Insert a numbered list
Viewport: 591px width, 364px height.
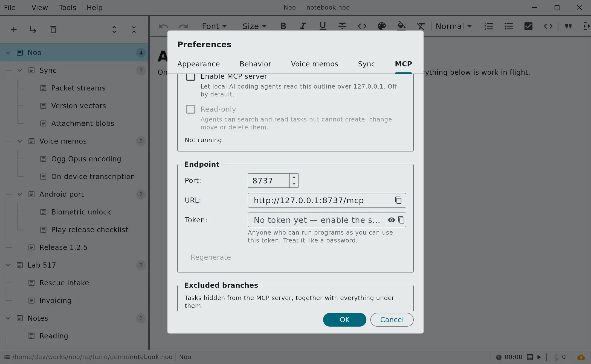489,26
